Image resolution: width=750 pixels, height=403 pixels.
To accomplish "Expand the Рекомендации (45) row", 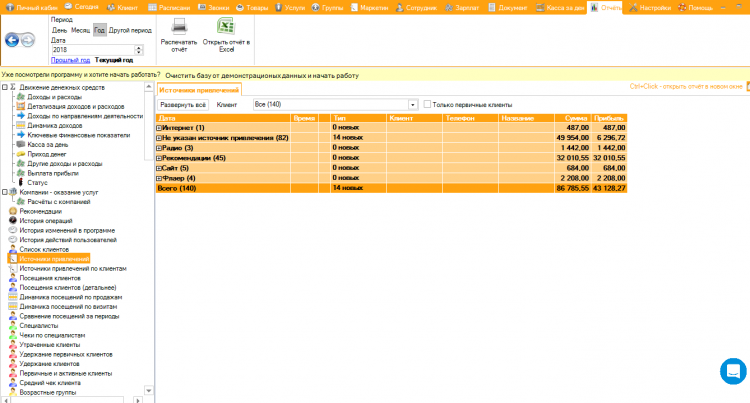I will (159, 158).
